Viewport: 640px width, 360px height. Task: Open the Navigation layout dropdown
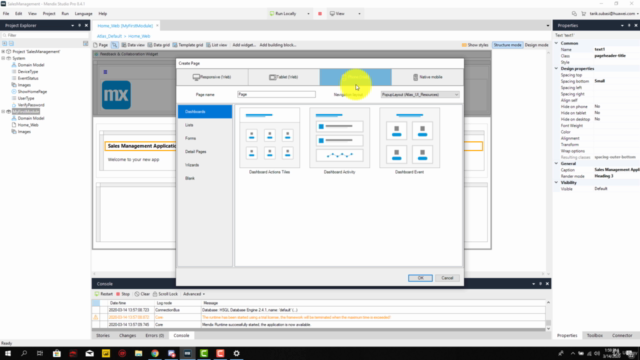tap(420, 95)
